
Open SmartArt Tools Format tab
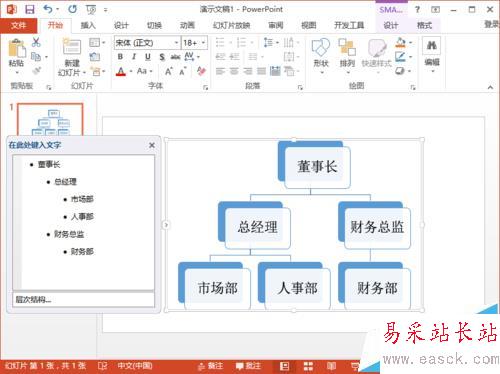point(424,25)
